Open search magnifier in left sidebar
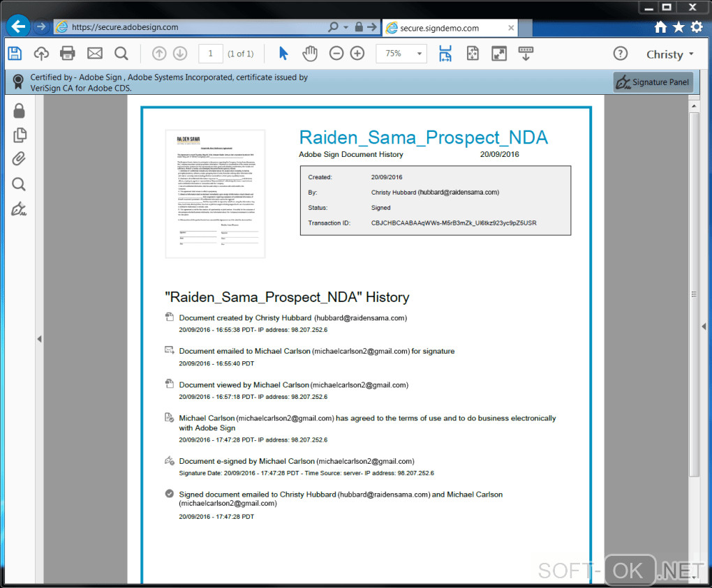The width and height of the screenshot is (712, 588). click(19, 184)
